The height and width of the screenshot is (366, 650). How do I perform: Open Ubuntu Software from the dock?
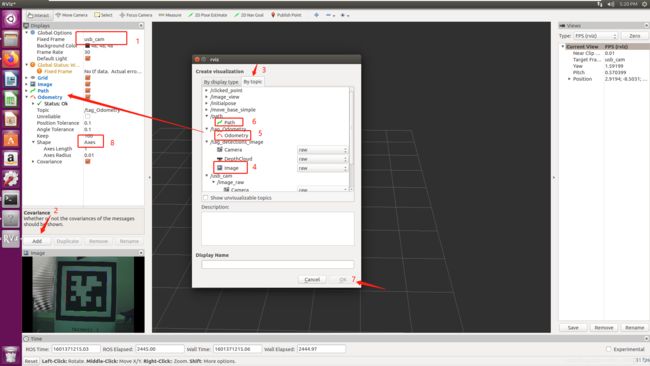(11, 139)
